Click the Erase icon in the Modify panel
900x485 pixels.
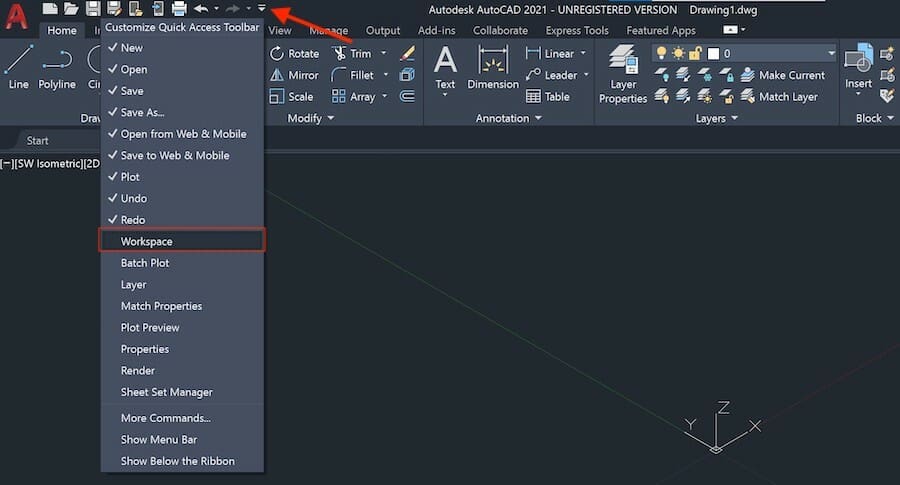(408, 53)
